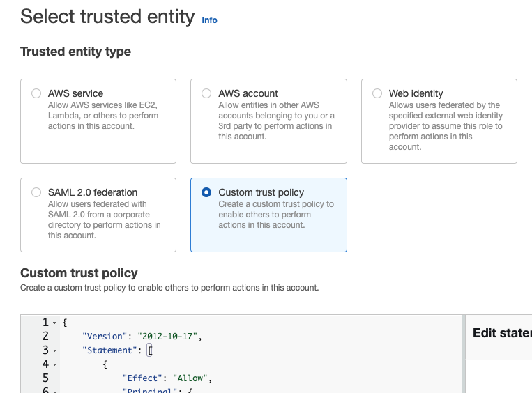Fold the Statement array on line 3
This screenshot has height=393, width=532.
coord(54,350)
